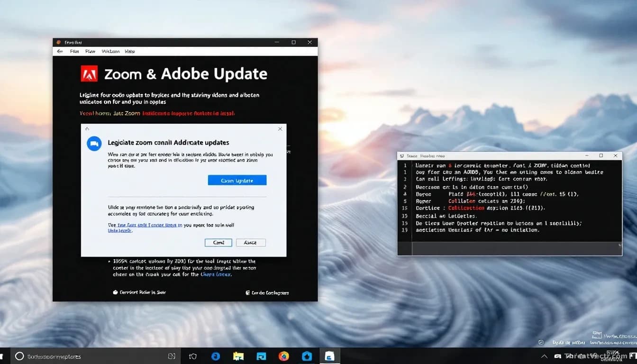Click the blue Update button in the dialog
This screenshot has width=637, height=364.
click(x=237, y=180)
